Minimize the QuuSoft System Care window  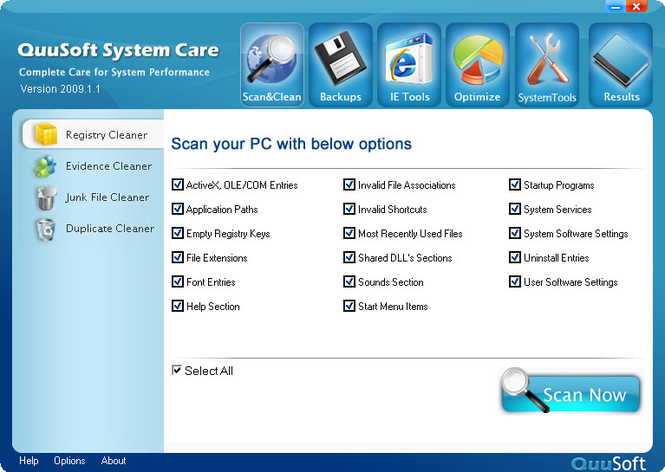click(x=615, y=6)
